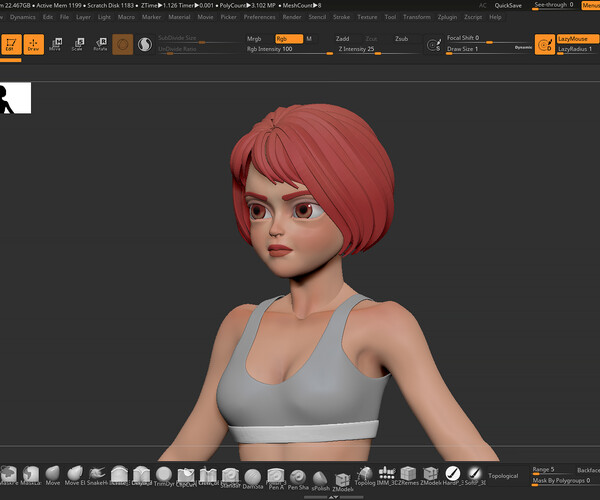
Task: Toggle the Mrgb color mode
Action: [x=254, y=39]
